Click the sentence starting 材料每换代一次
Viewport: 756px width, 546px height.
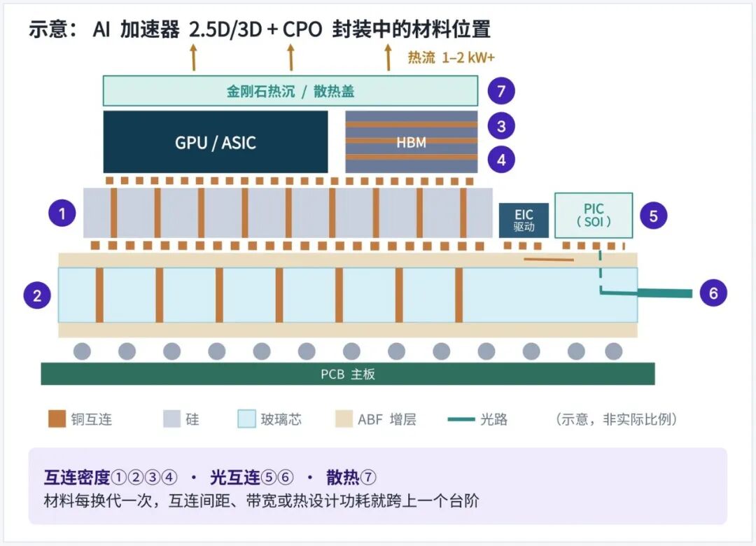coord(261,500)
